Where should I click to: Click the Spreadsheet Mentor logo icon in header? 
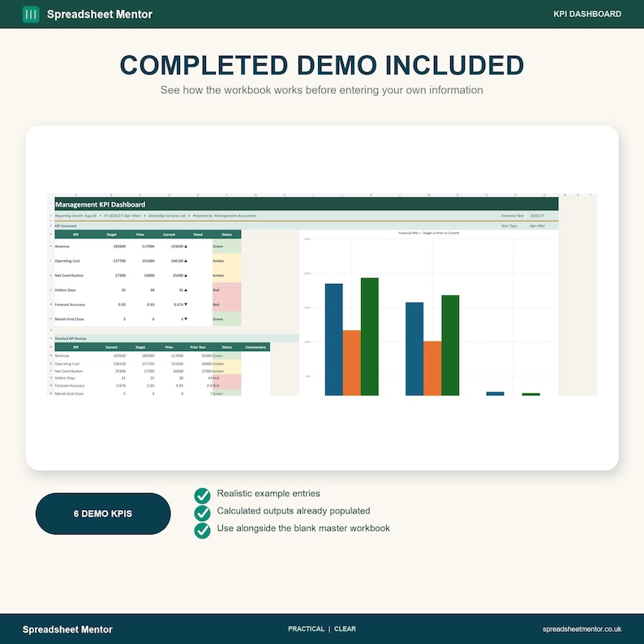[31, 15]
